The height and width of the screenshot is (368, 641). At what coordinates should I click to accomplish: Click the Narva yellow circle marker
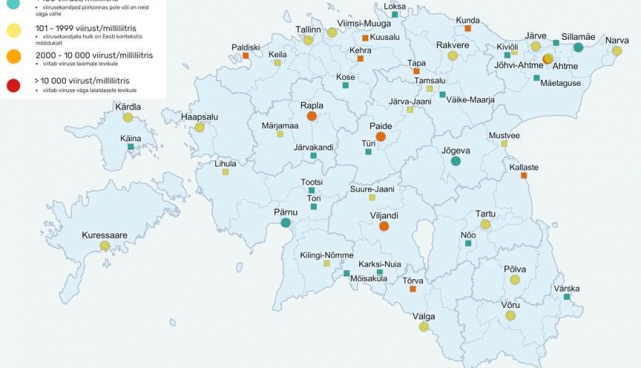point(617,51)
